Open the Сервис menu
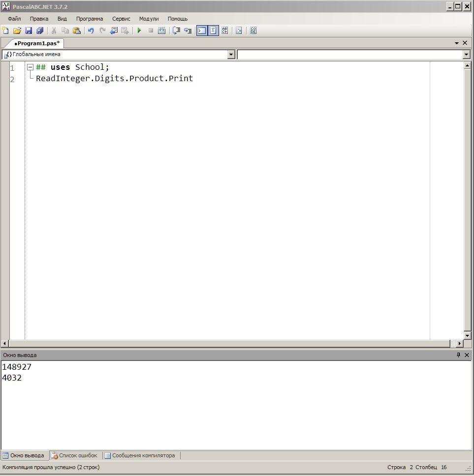This screenshot has height=476, width=474. pos(121,19)
